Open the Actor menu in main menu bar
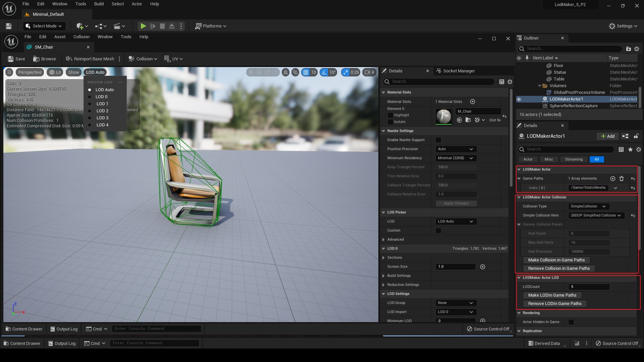Screen dimensions: 644x362 pyautogui.click(x=137, y=4)
